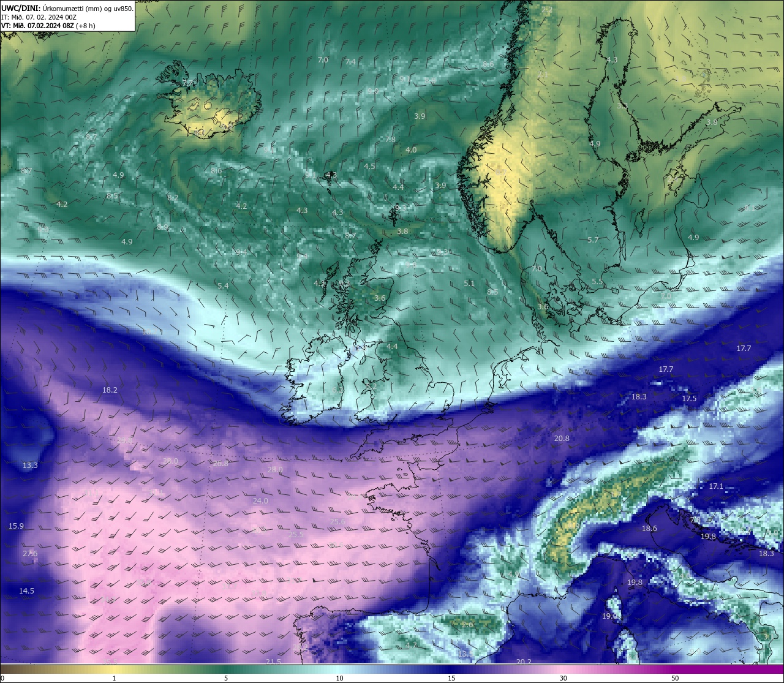Click the 8.2 value label

pyautogui.click(x=173, y=198)
